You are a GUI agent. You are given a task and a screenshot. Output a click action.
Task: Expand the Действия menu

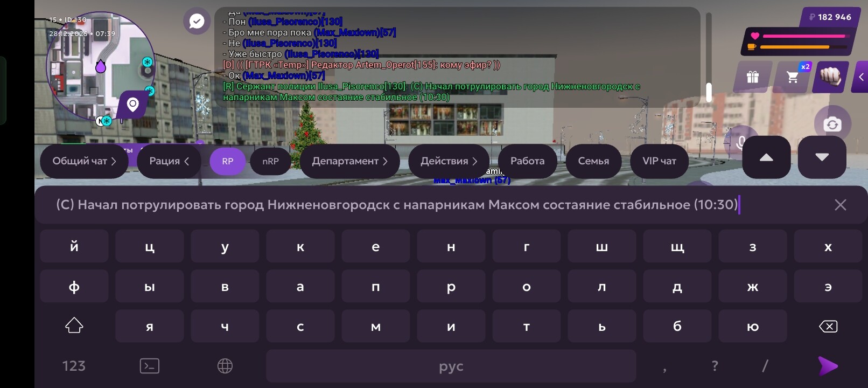pyautogui.click(x=449, y=161)
